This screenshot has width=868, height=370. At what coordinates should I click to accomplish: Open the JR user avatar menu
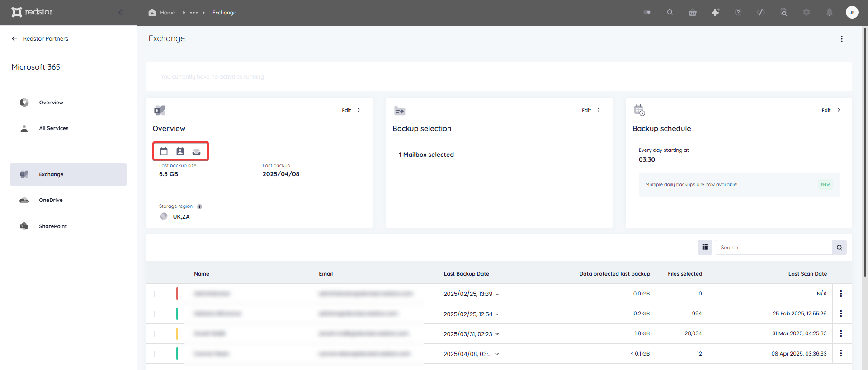[x=852, y=12]
